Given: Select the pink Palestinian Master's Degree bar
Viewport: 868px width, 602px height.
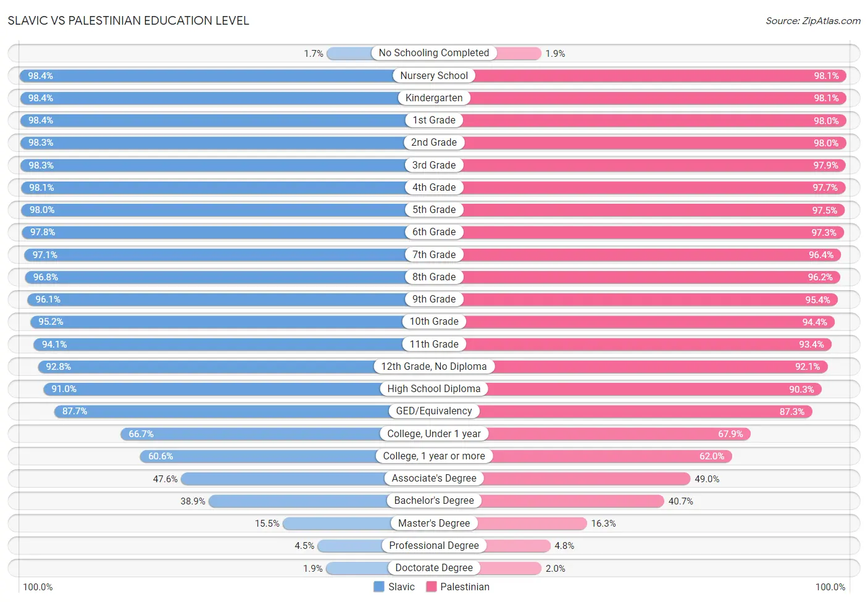Looking at the screenshot, I should tap(511, 524).
